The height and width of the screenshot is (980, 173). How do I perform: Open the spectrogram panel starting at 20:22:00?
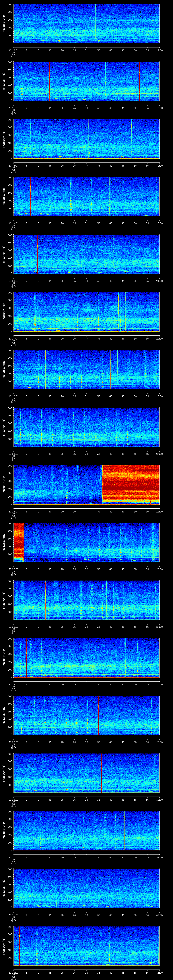point(86,369)
